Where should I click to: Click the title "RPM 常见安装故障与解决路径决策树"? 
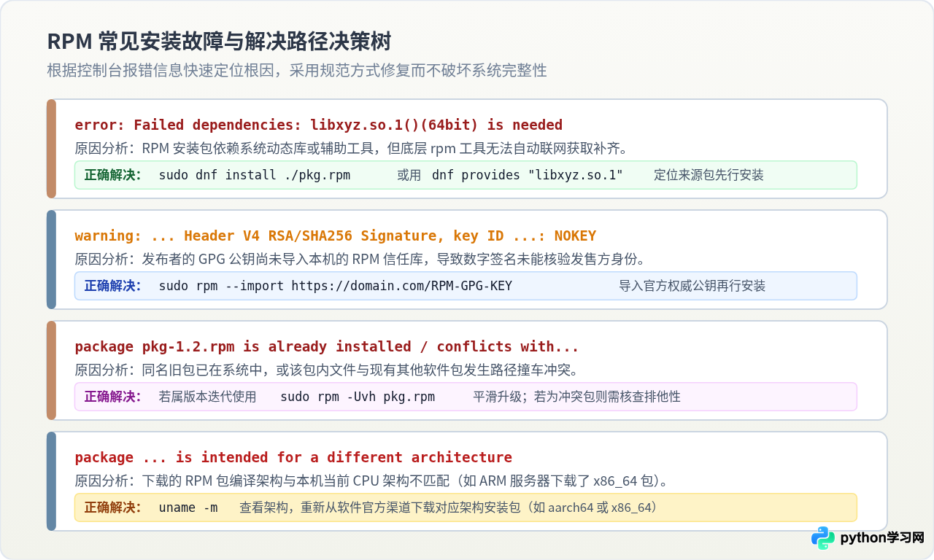click(218, 41)
